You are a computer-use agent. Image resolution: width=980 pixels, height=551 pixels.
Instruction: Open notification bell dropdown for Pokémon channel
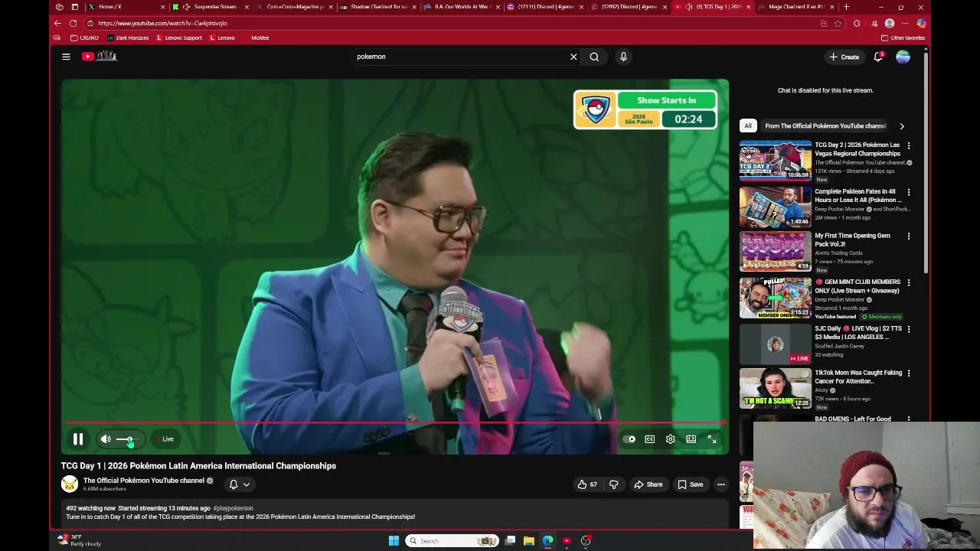click(x=240, y=484)
